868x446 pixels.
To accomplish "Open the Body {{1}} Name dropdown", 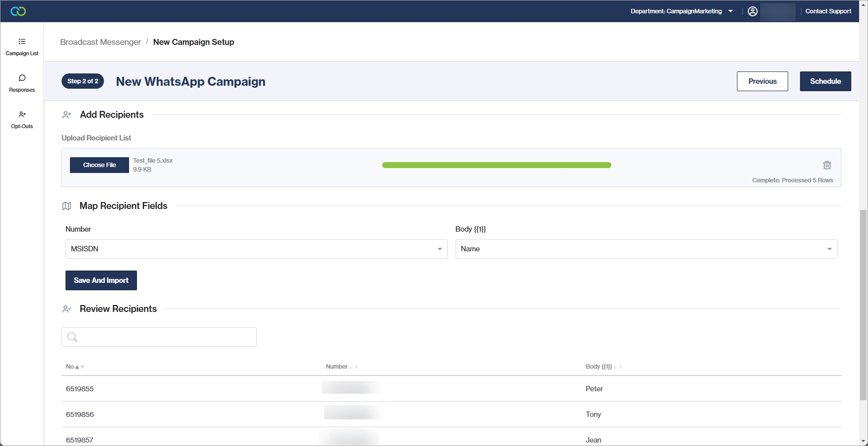I will tap(646, 249).
